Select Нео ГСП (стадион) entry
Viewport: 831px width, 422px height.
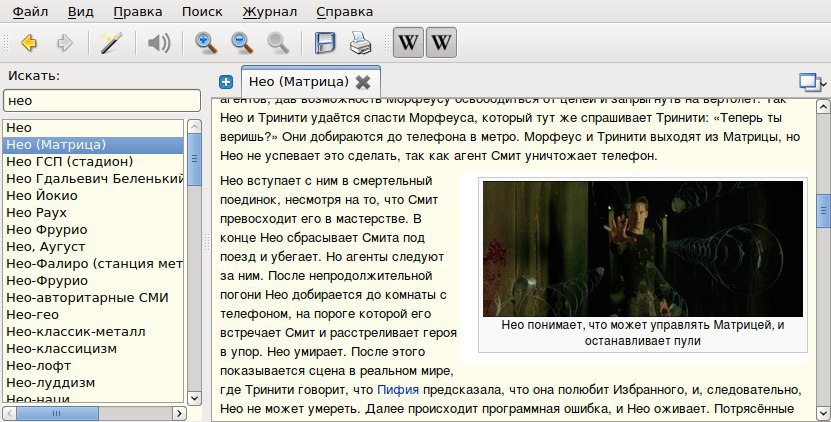[93, 162]
